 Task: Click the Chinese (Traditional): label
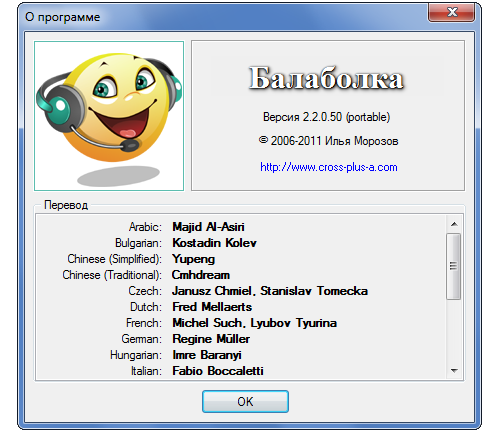(x=112, y=275)
